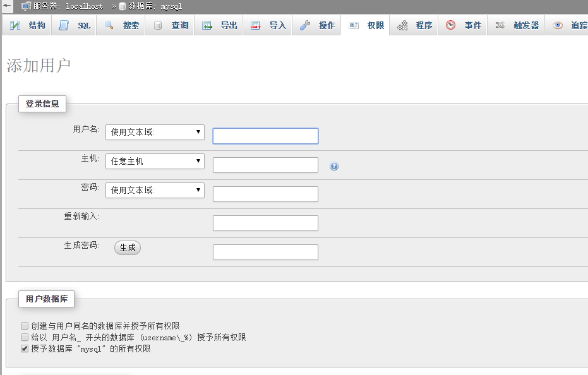Open the 密码 type dropdown
This screenshot has width=588, height=375.
(x=155, y=190)
